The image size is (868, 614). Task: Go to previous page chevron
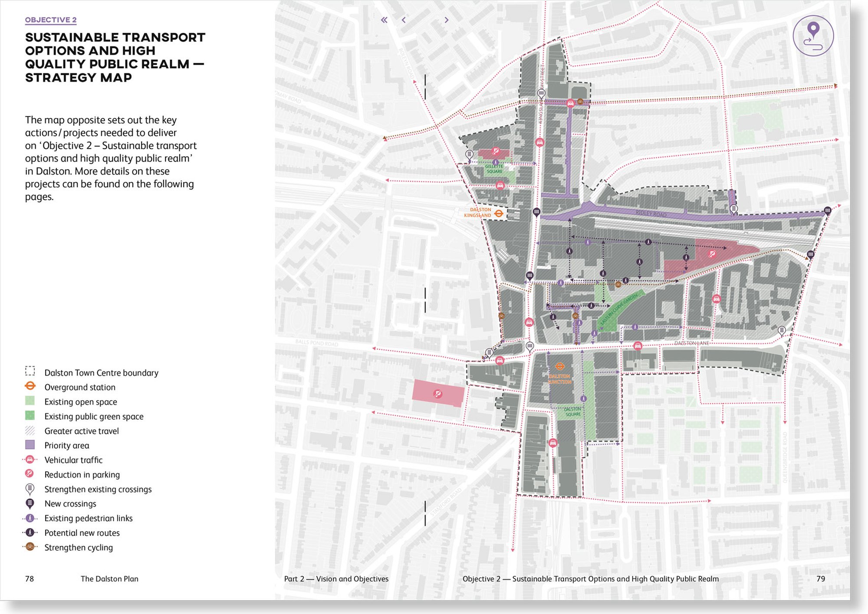pyautogui.click(x=404, y=20)
